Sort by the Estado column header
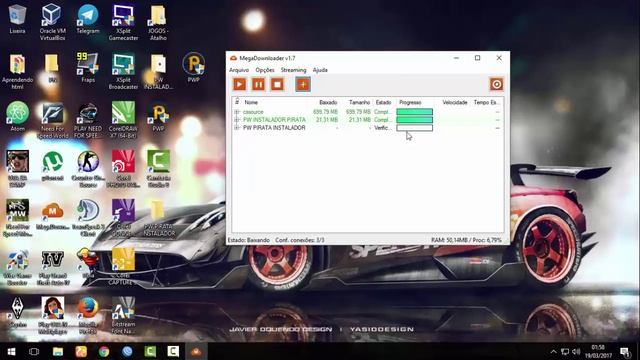The width and height of the screenshot is (640, 360). tap(383, 102)
